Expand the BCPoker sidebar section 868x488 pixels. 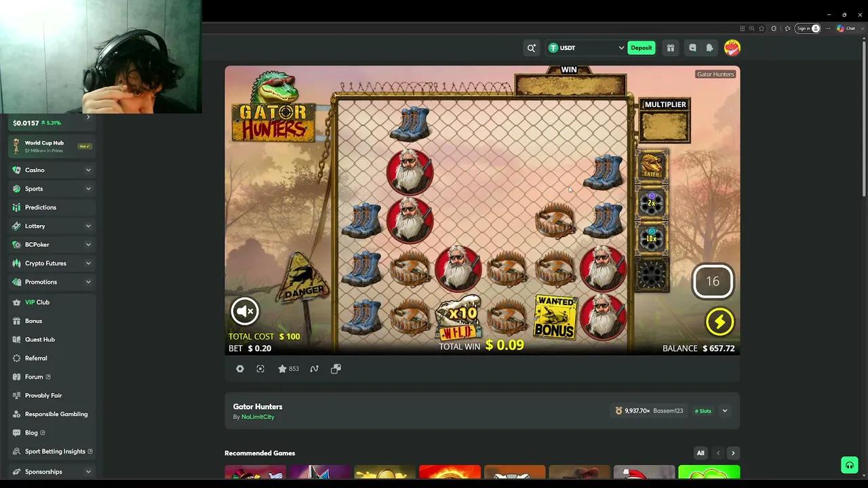(x=52, y=245)
